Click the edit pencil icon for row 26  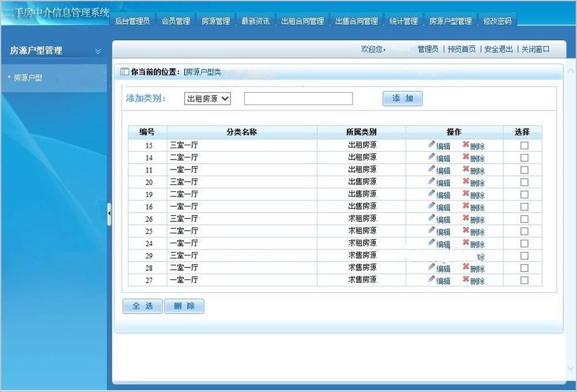click(432, 218)
